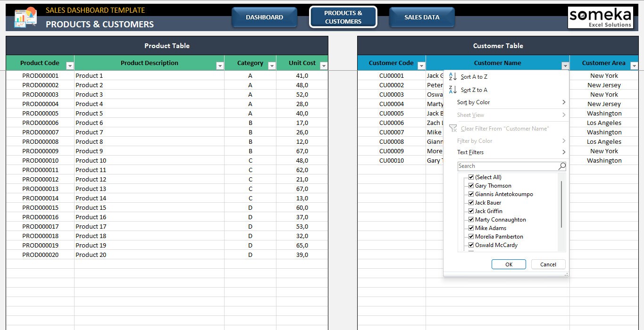
Task: Uncheck the Select All checkbox
Action: pyautogui.click(x=471, y=177)
